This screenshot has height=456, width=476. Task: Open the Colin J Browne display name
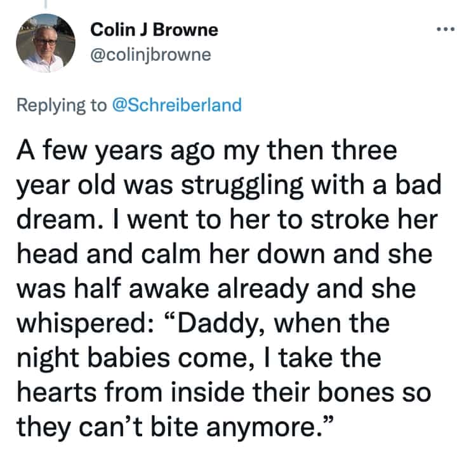[154, 29]
